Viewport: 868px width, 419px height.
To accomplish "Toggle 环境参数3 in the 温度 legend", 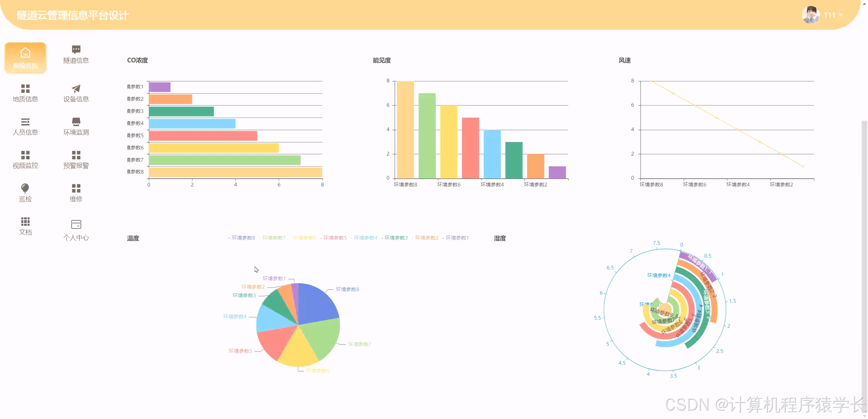I will (x=394, y=238).
